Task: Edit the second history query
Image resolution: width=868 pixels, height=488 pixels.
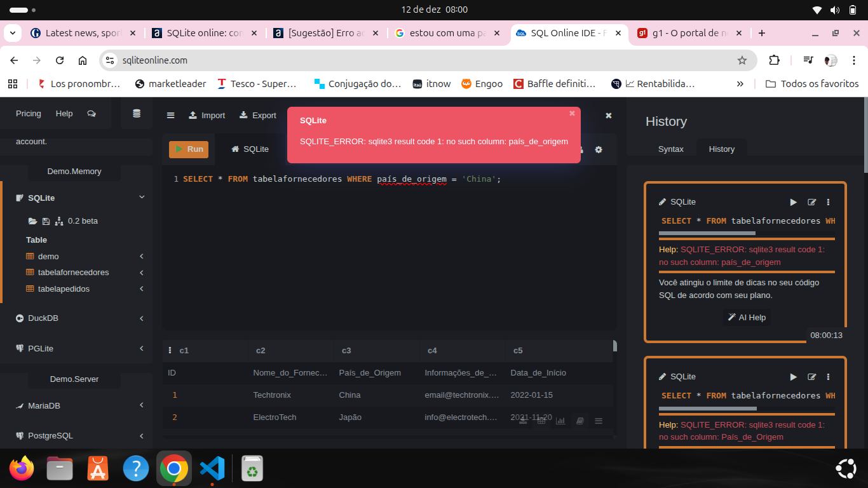Action: pos(811,377)
